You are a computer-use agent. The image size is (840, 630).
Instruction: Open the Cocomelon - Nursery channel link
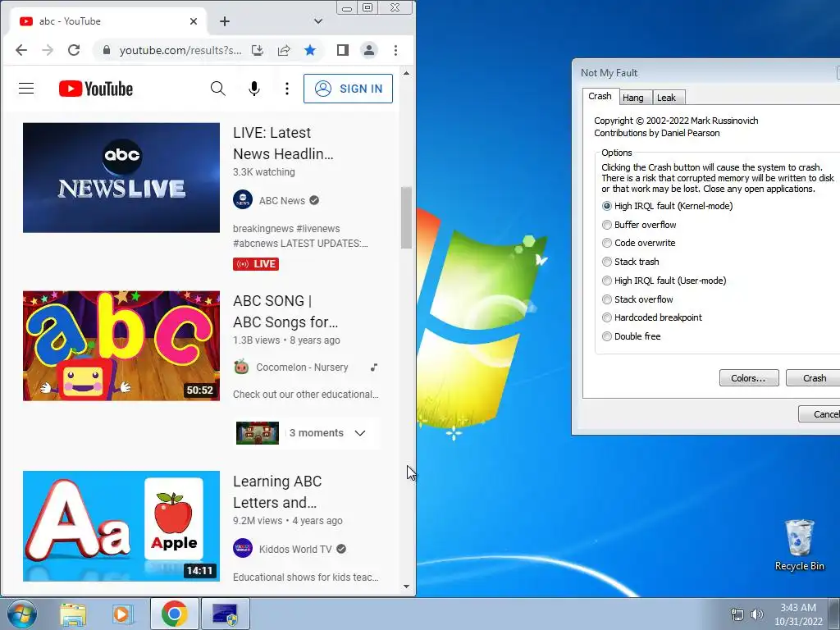[302, 367]
